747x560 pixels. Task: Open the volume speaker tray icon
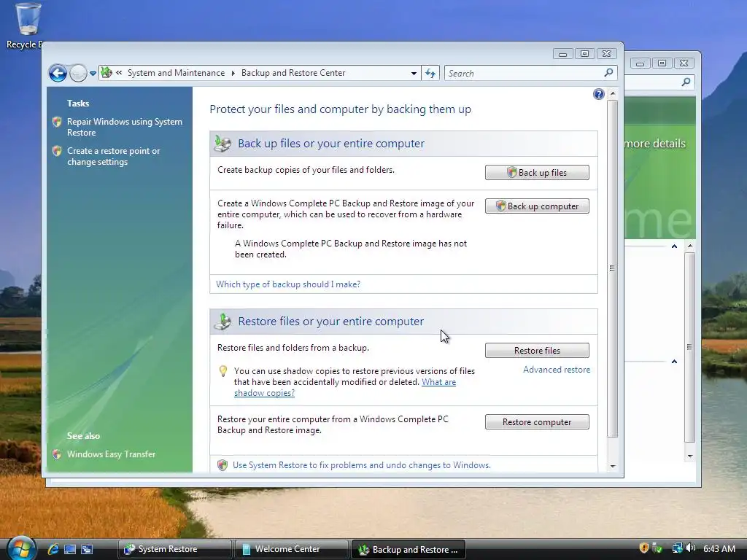click(691, 548)
